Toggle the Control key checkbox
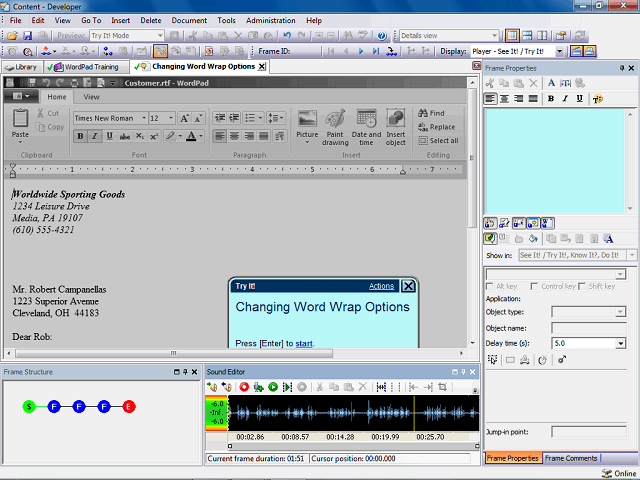Viewport: 640px width, 480px height. tap(534, 287)
